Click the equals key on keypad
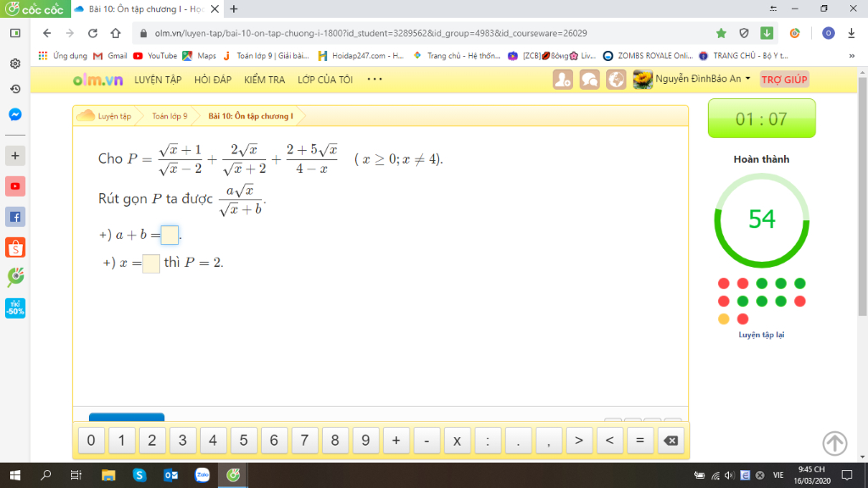The width and height of the screenshot is (868, 488). pos(640,441)
